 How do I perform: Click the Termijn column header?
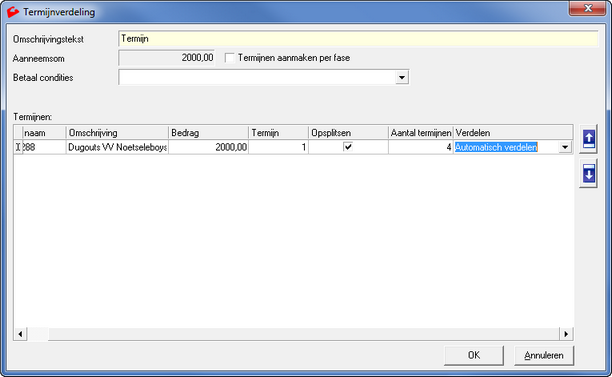tap(278, 133)
